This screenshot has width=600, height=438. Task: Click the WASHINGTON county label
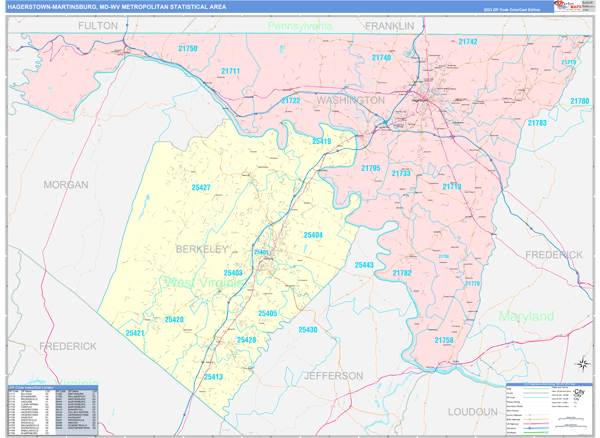(350, 101)
